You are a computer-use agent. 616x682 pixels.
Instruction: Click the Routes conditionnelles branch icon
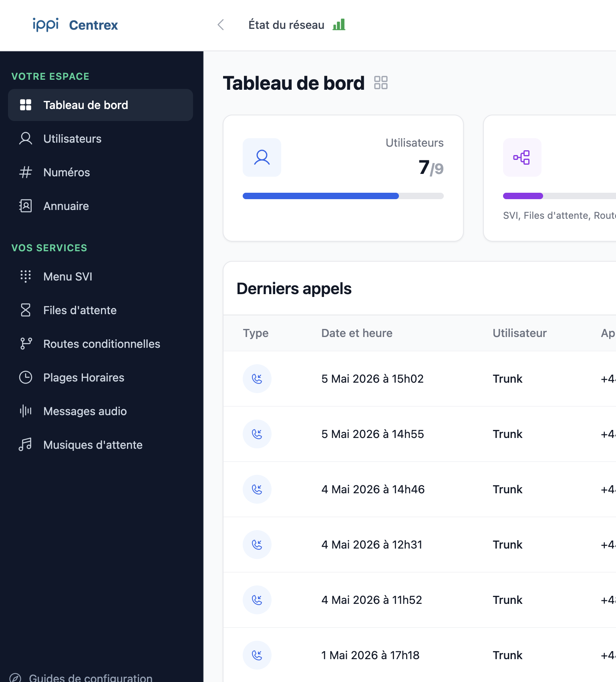[x=26, y=344]
